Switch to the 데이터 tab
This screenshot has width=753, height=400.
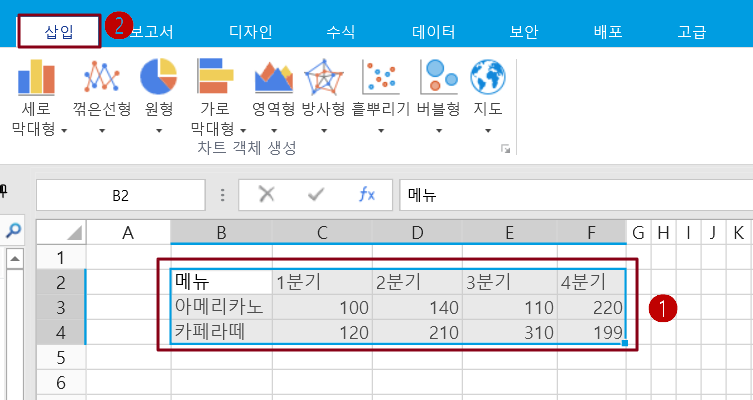pyautogui.click(x=433, y=31)
